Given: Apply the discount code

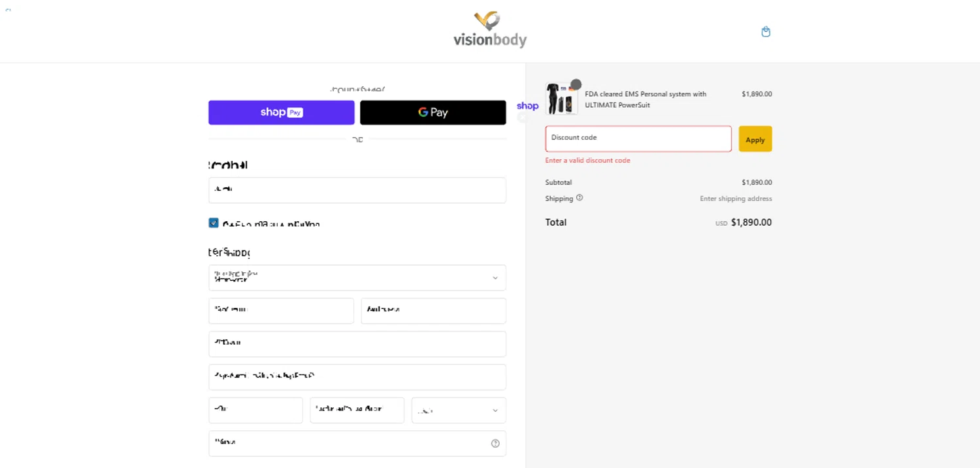Looking at the screenshot, I should click(x=755, y=139).
